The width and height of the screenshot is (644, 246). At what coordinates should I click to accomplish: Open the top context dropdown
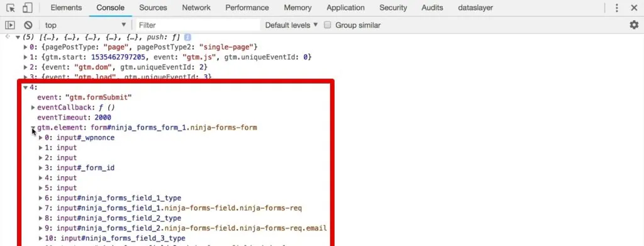point(85,25)
